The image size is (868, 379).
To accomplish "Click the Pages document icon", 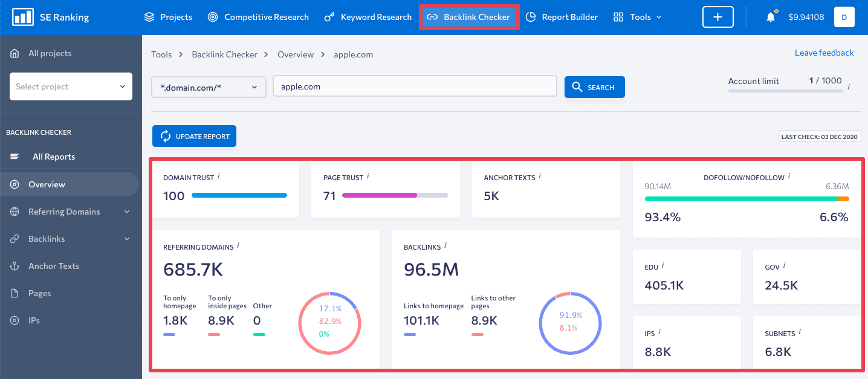I will click(x=15, y=293).
